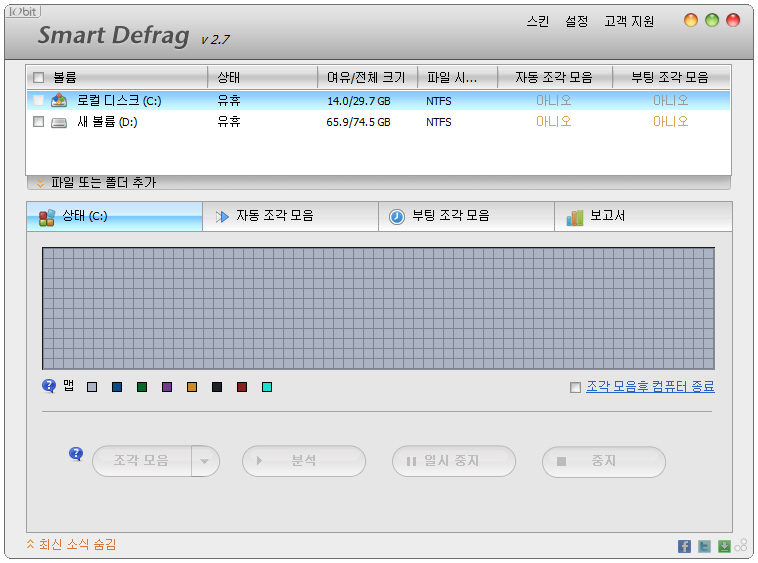Viewport: 758px width, 563px height.
Task: Check the 로컬 디스크 (C:) checkbox
Action: (39, 101)
